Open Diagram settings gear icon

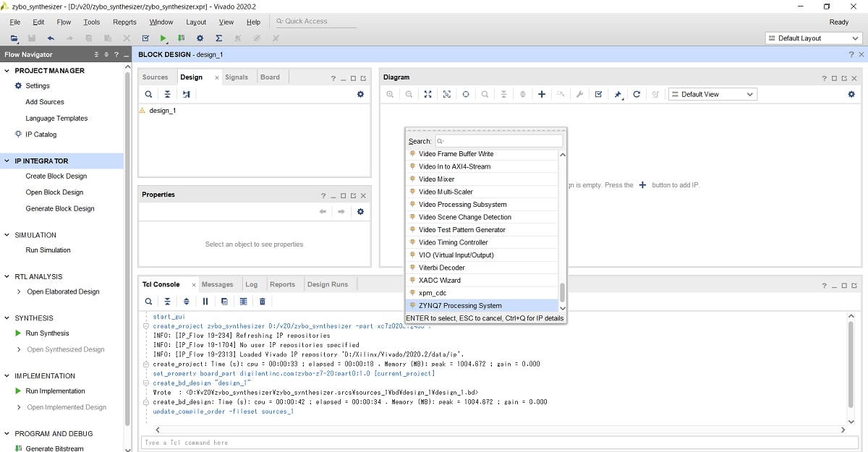[851, 94]
